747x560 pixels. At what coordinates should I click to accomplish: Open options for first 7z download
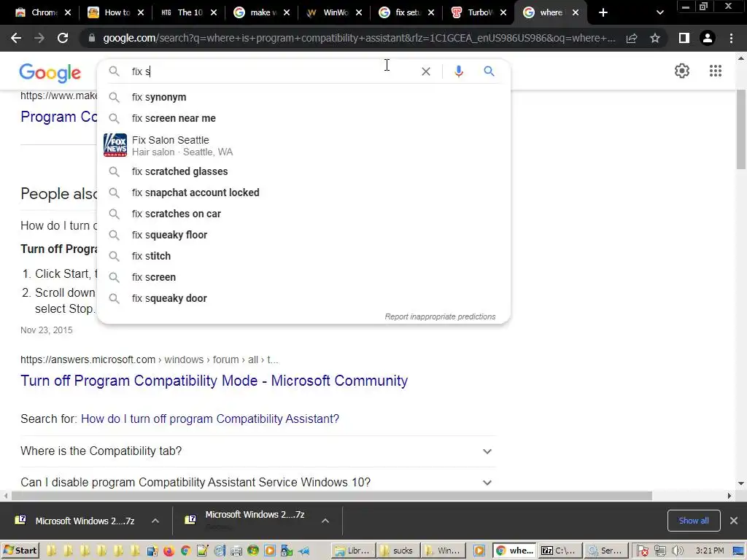point(155,521)
